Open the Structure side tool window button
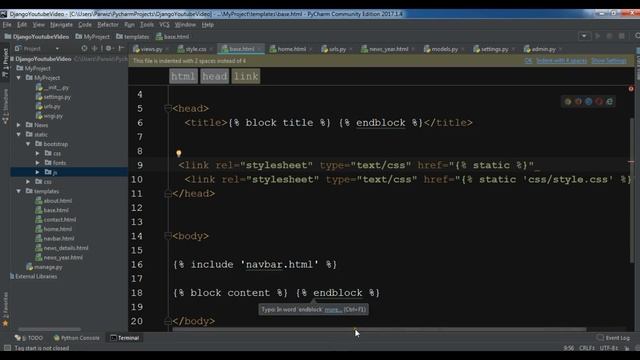640x360 pixels. (5, 106)
